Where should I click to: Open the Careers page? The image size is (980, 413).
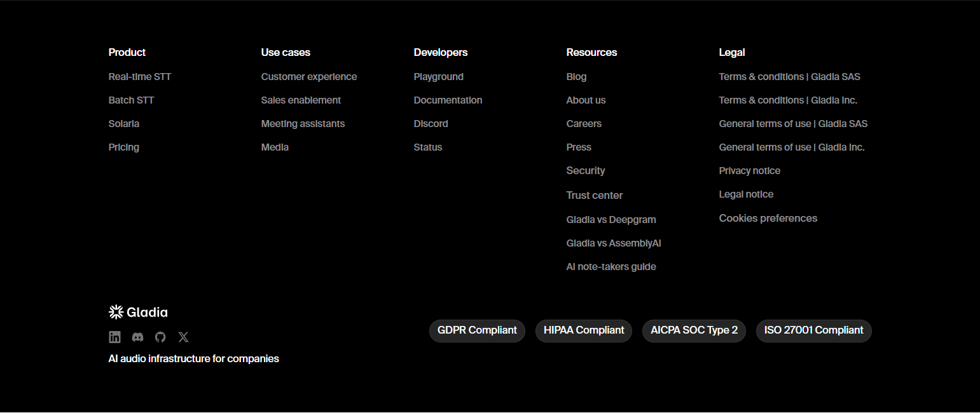click(583, 123)
